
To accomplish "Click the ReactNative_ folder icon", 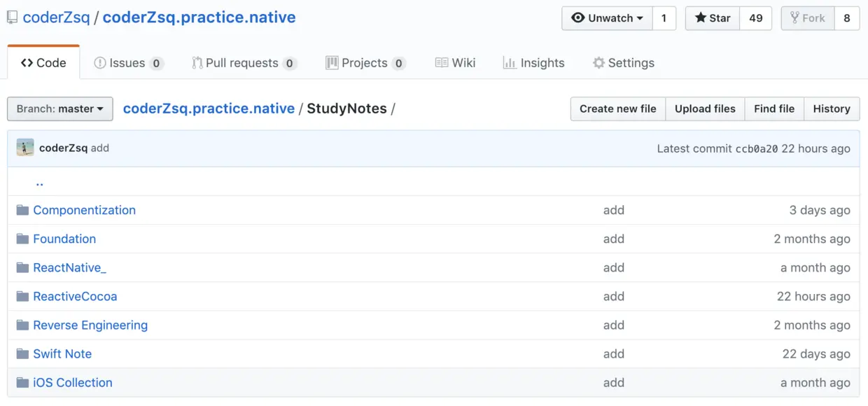I will (22, 267).
